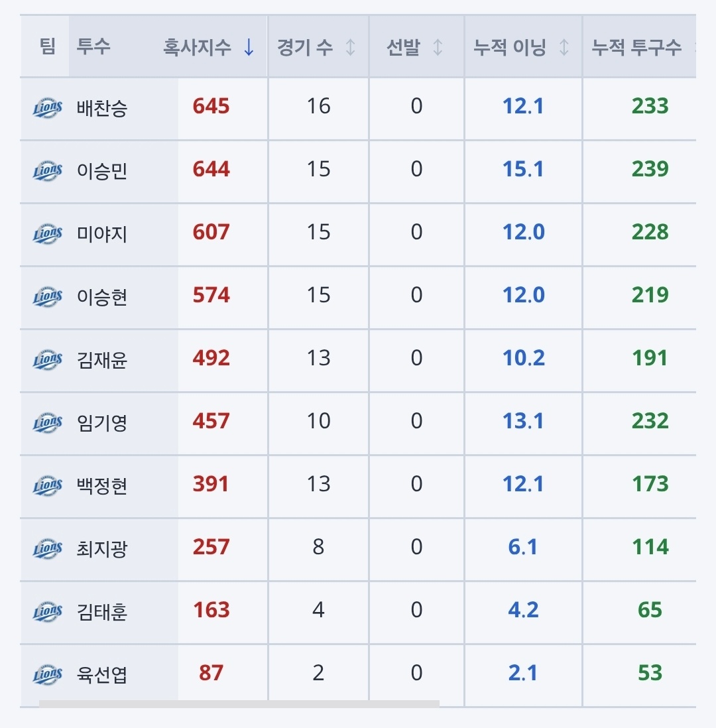Click Lions logo in 이승민 row
Image resolution: width=716 pixels, height=728 pixels.
[47, 171]
